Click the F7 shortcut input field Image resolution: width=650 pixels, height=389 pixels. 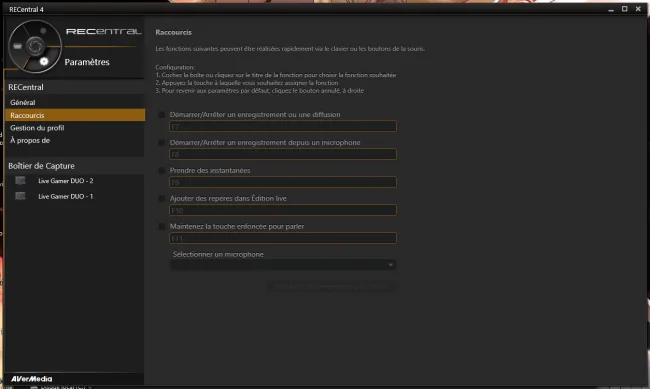(x=283, y=126)
